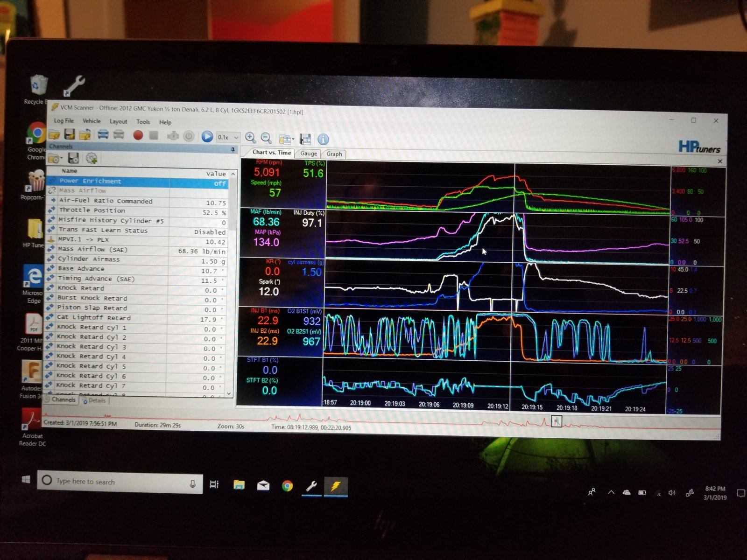Screen dimensions: 747x560
Task: Zoom in on the chart timeline
Action: click(x=251, y=137)
